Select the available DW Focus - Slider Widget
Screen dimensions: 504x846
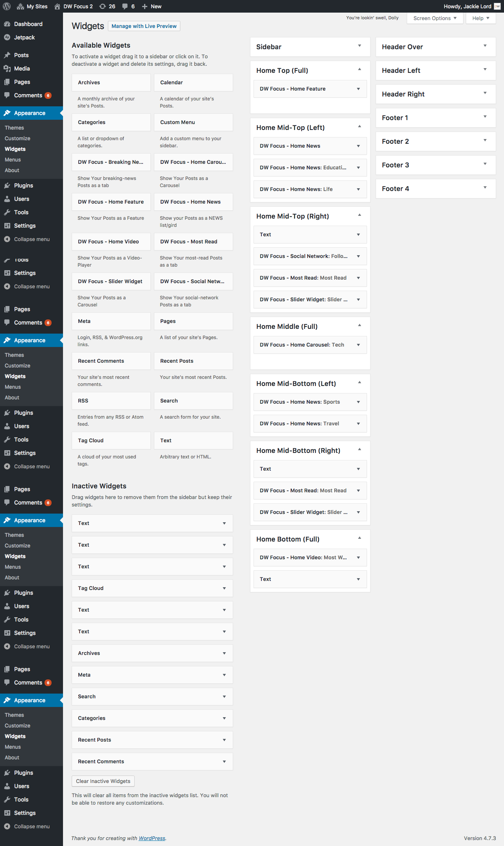tap(111, 282)
